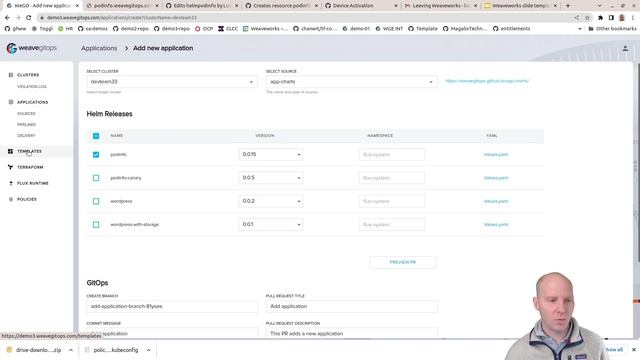Show overflow bookmarks chevron

(580, 29)
